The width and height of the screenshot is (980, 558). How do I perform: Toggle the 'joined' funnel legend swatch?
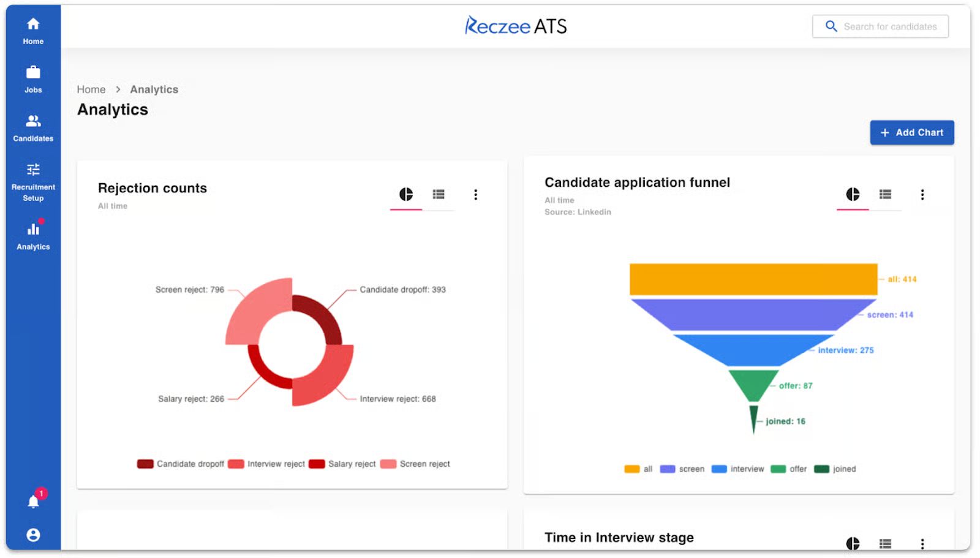821,469
